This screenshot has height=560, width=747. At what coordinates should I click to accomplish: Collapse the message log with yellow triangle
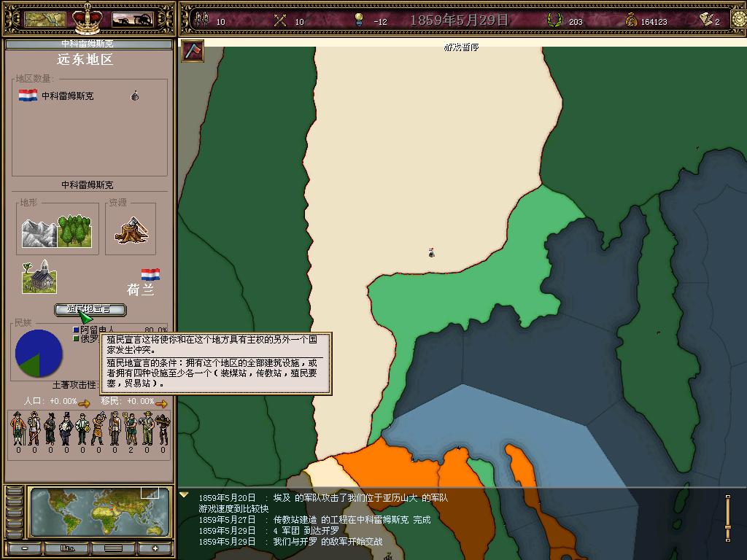184,495
